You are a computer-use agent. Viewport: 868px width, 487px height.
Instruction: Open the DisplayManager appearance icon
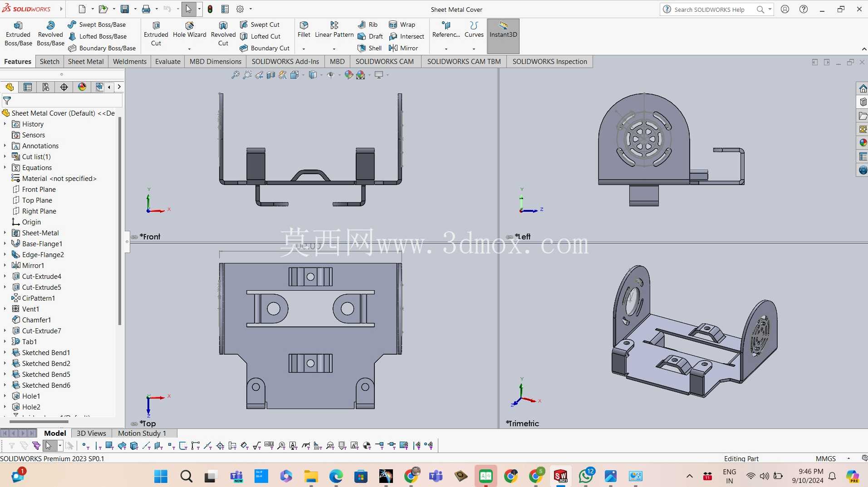82,87
